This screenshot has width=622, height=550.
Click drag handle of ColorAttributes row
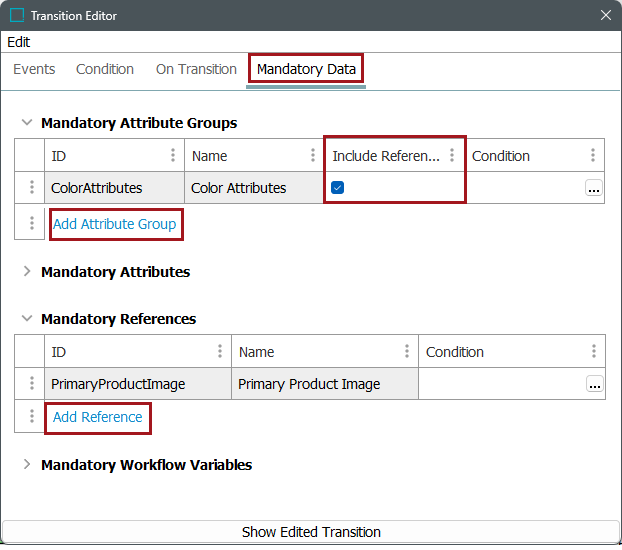tap(30, 188)
